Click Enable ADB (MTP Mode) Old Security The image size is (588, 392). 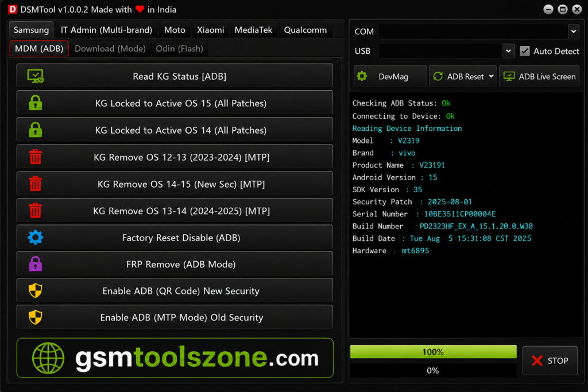[175, 317]
